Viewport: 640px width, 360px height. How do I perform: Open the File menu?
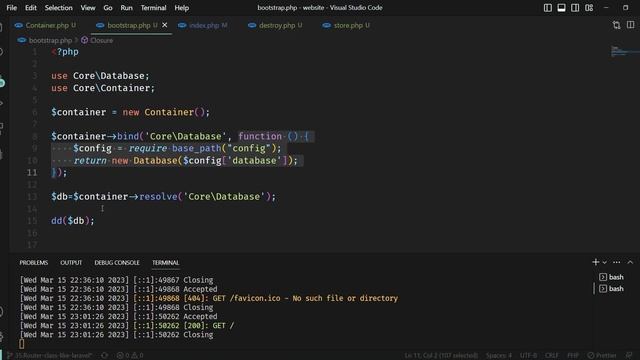[12, 8]
